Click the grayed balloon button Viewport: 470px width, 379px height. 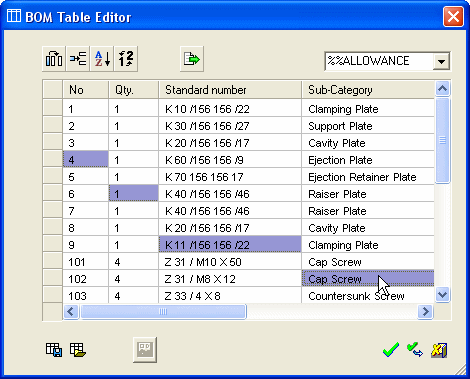pyautogui.click(x=145, y=350)
